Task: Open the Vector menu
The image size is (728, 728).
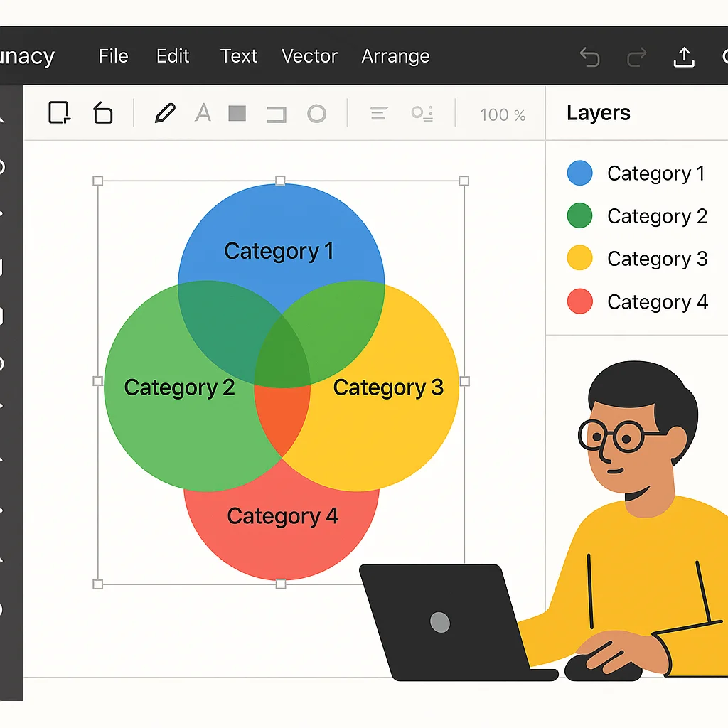Action: tap(309, 56)
